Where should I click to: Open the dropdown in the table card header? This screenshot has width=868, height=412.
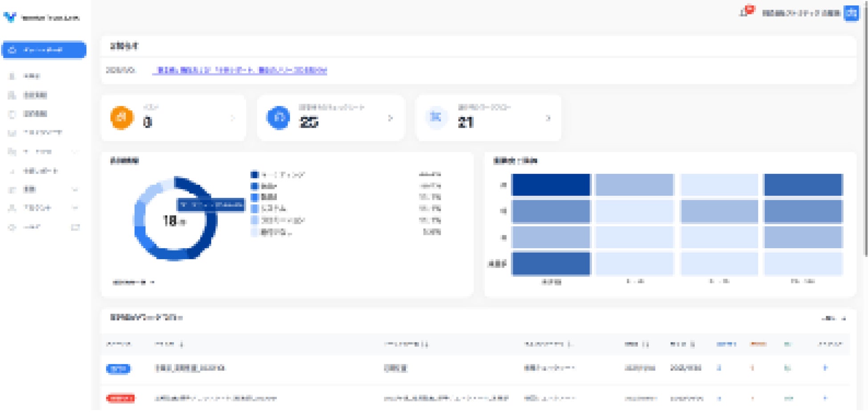point(833,319)
